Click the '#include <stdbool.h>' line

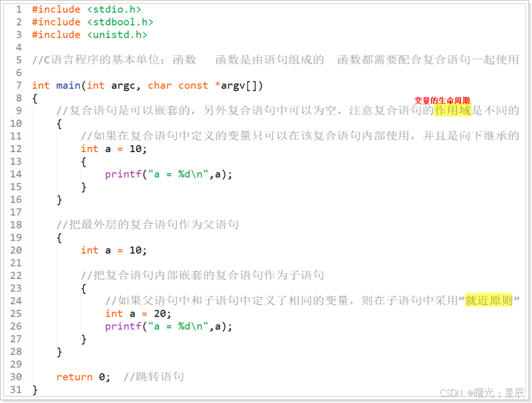pyautogui.click(x=93, y=22)
